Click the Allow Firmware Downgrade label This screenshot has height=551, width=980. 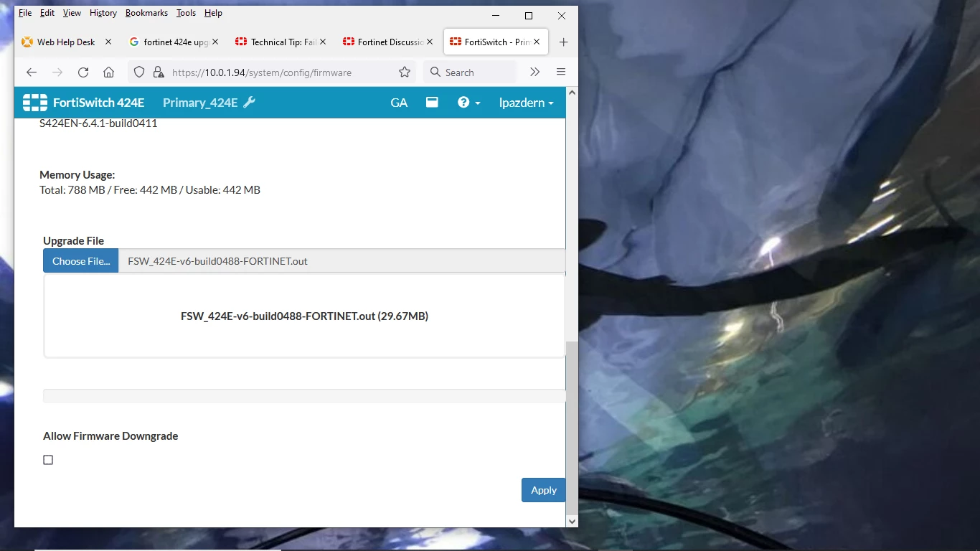(x=110, y=436)
